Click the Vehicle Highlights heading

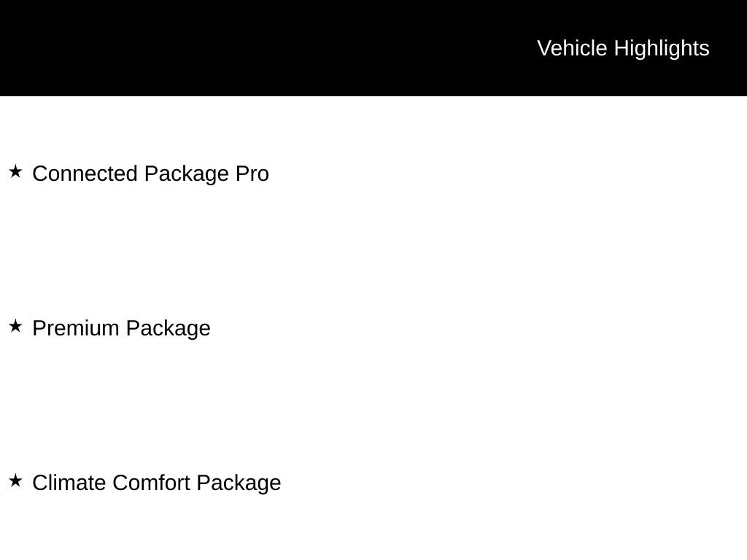pyautogui.click(x=623, y=48)
